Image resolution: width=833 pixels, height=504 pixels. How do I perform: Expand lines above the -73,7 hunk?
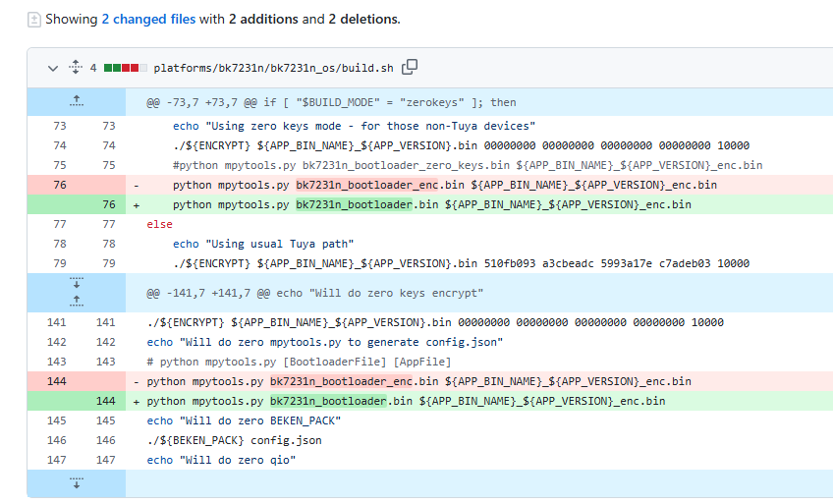click(x=77, y=101)
